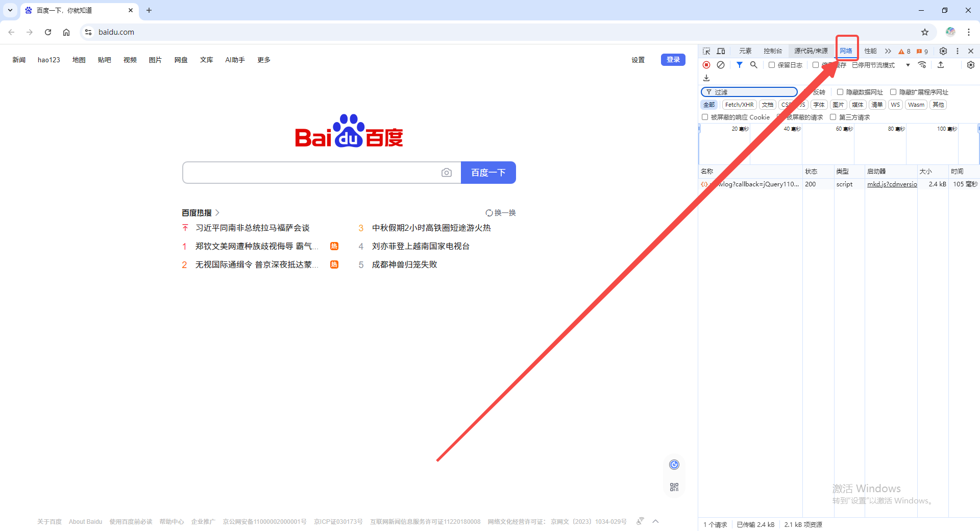Import a HAR file with upload icon

point(941,65)
